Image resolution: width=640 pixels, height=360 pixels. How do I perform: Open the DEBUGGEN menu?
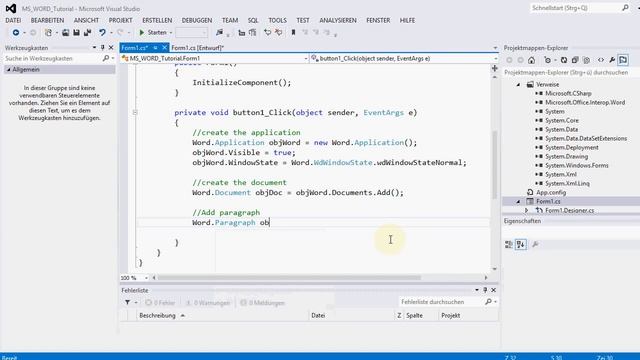197,20
